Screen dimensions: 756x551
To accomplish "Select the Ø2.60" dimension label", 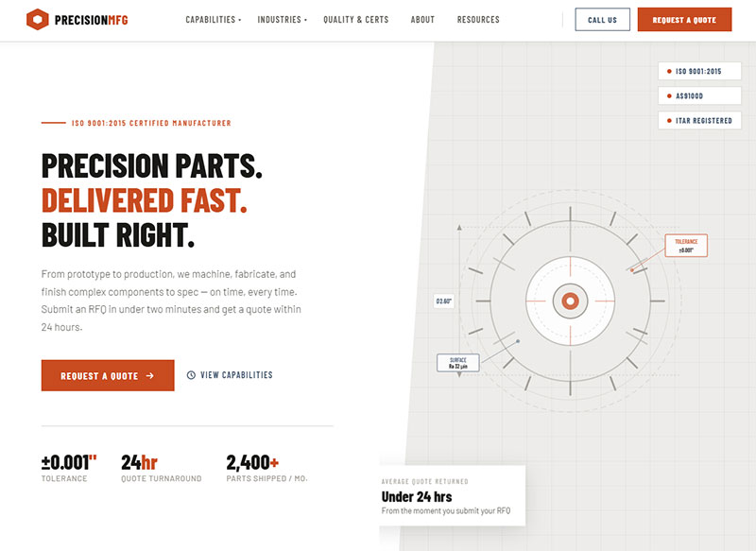I will point(444,301).
